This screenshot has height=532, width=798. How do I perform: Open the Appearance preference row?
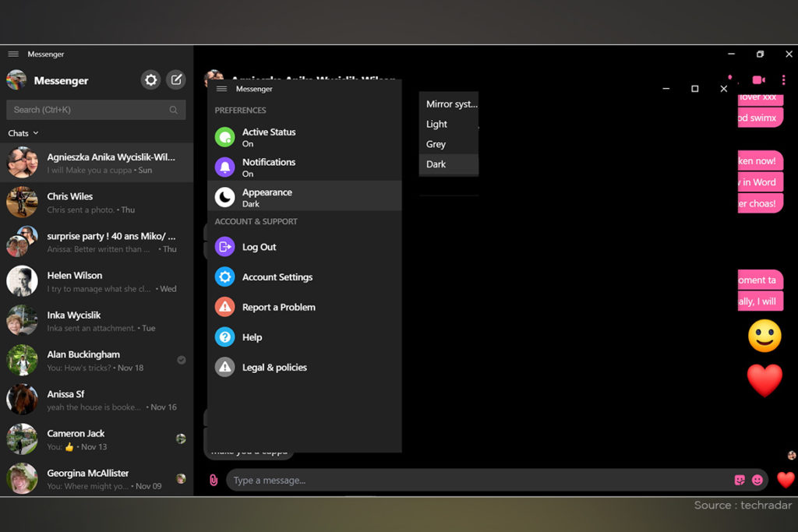pos(305,196)
